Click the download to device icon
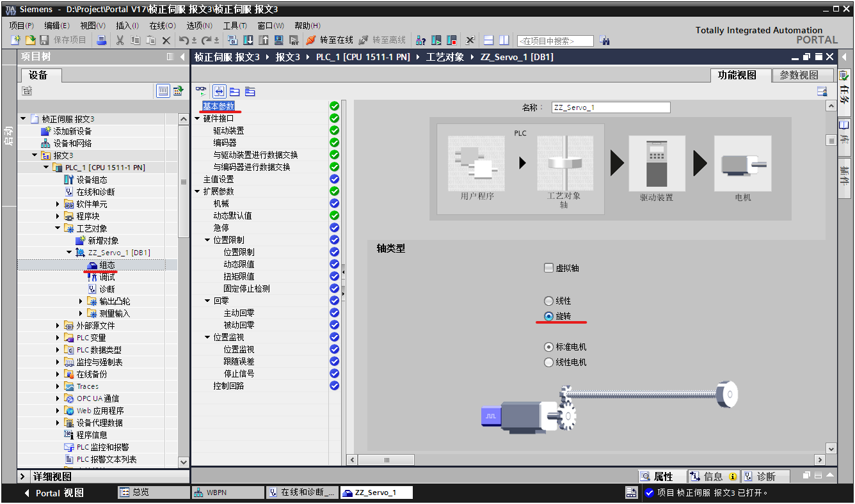The image size is (855, 504). coord(248,40)
